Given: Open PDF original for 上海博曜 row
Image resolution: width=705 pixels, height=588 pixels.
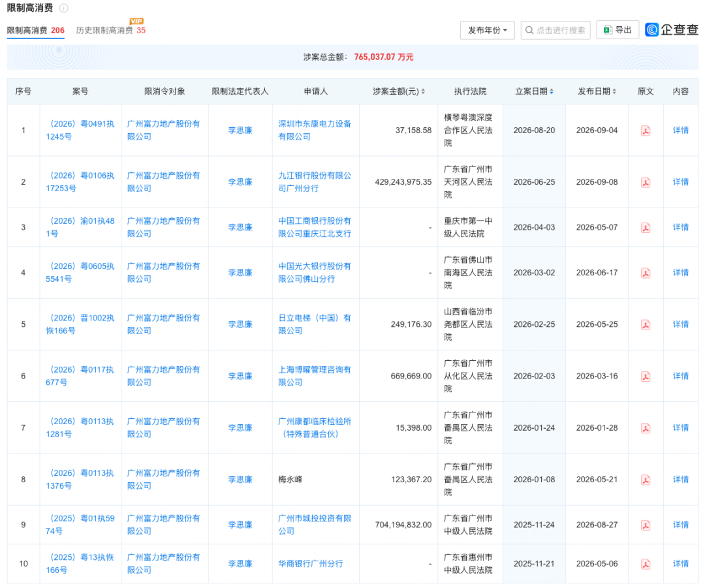Looking at the screenshot, I should pos(646,377).
